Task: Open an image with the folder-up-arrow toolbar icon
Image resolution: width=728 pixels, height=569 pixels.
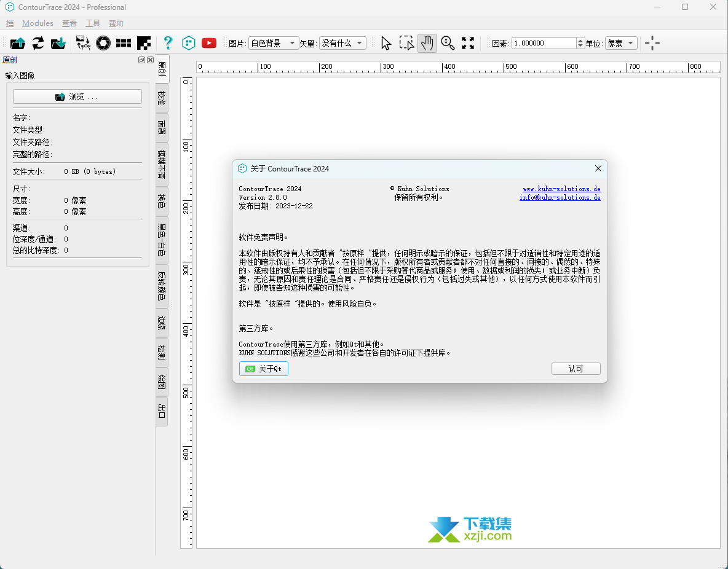Action: (x=18, y=43)
